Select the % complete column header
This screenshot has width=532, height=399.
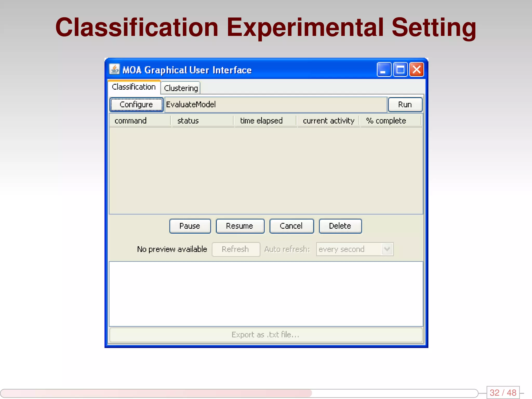(391, 121)
